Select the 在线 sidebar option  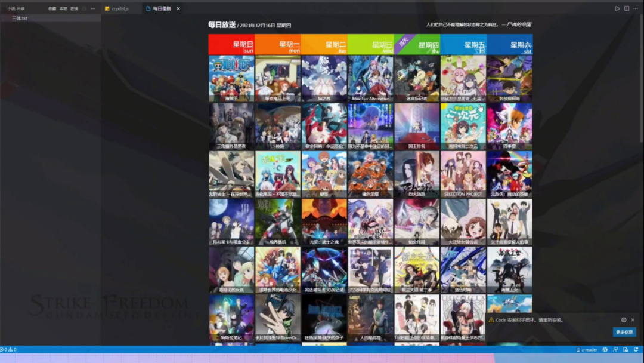click(x=75, y=8)
